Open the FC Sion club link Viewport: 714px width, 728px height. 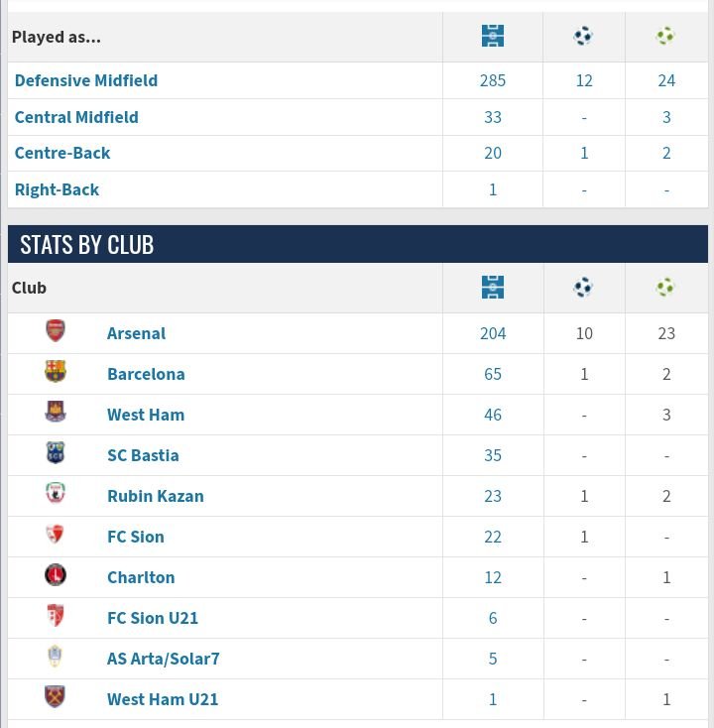pyautogui.click(x=136, y=537)
